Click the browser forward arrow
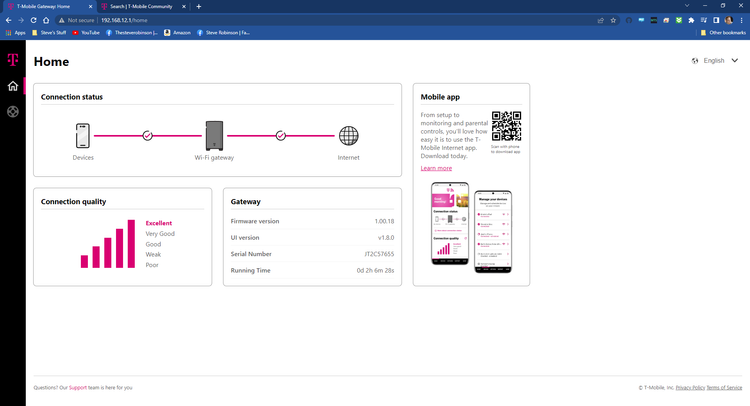Screen dimensions: 750x406 (x=21, y=20)
